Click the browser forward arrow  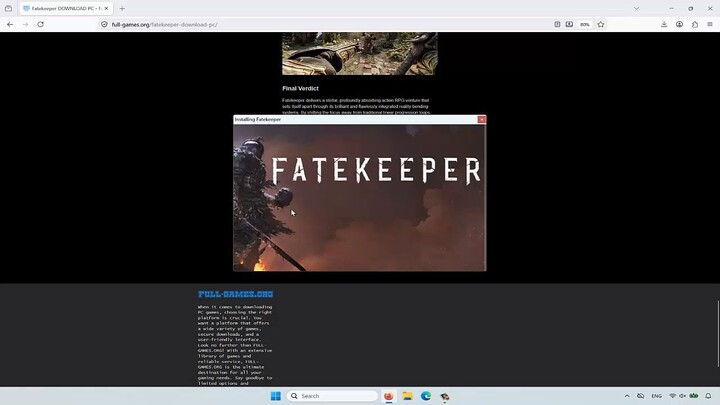point(25,24)
